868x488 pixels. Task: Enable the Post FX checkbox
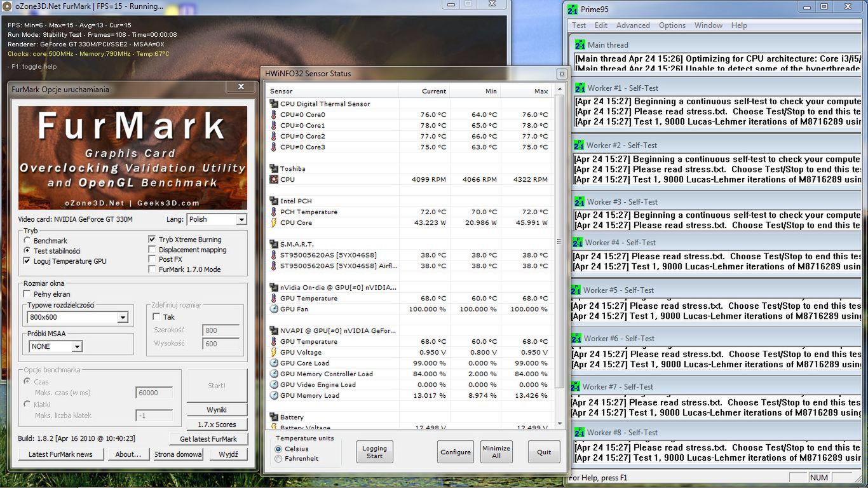pos(152,259)
